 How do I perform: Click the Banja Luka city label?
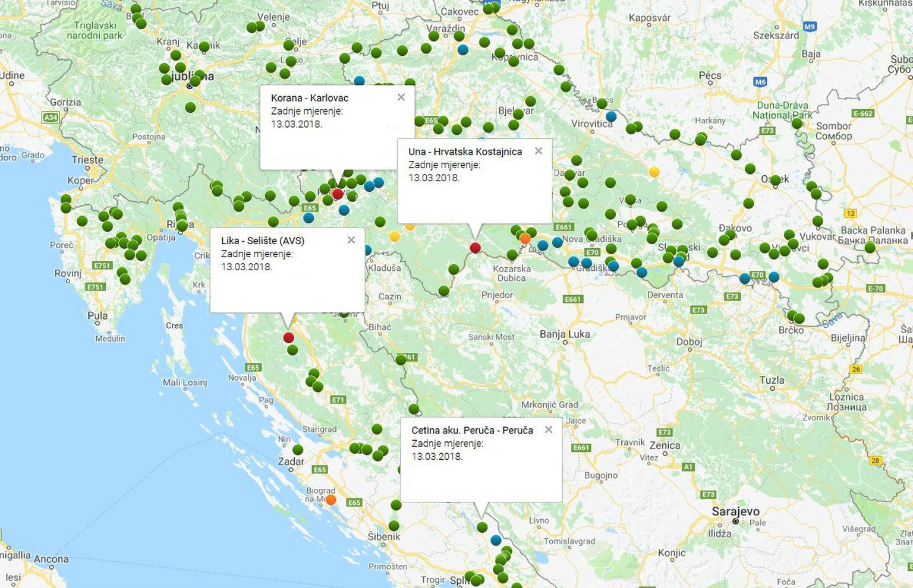[x=565, y=334]
